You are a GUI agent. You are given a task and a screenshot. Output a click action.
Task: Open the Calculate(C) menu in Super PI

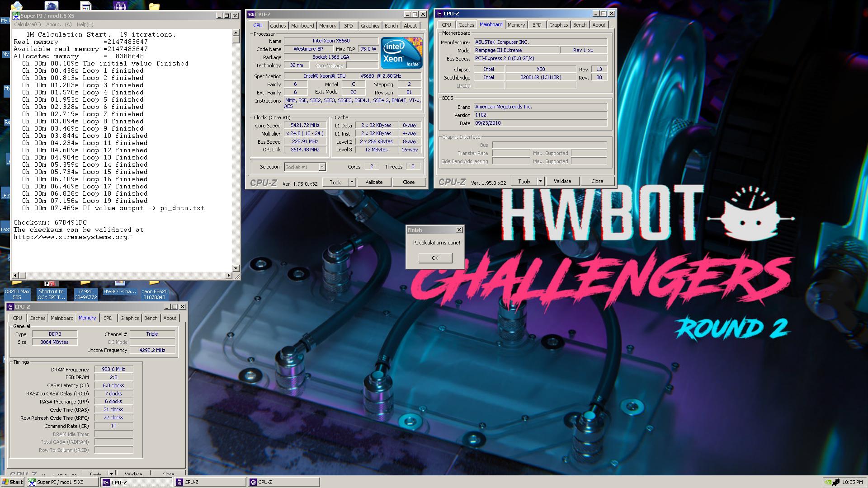pyautogui.click(x=27, y=24)
